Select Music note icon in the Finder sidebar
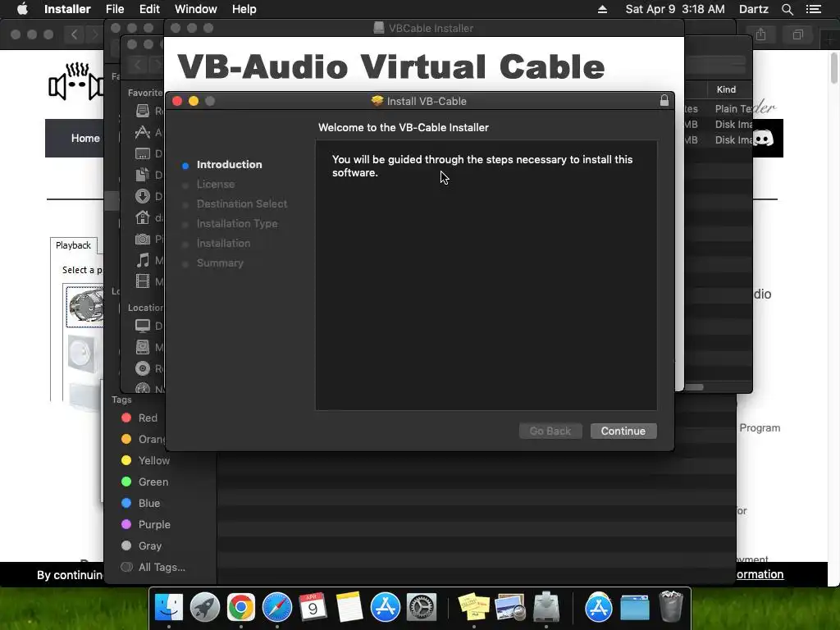This screenshot has height=630, width=840. coord(143,260)
